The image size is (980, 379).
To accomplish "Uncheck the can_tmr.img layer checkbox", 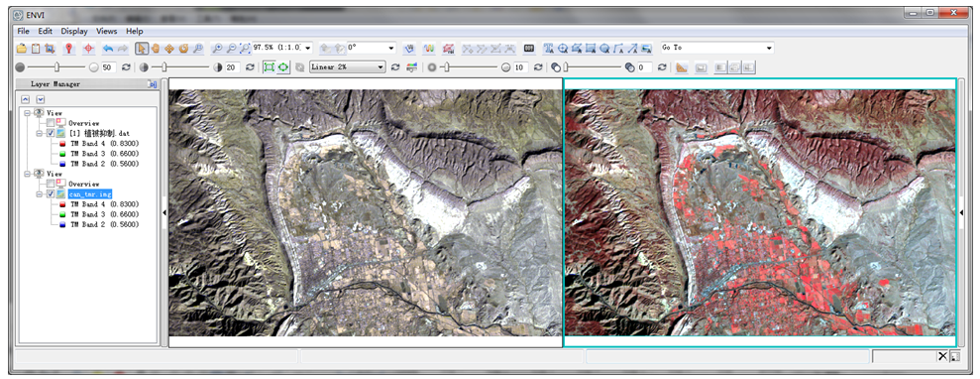I will 51,193.
